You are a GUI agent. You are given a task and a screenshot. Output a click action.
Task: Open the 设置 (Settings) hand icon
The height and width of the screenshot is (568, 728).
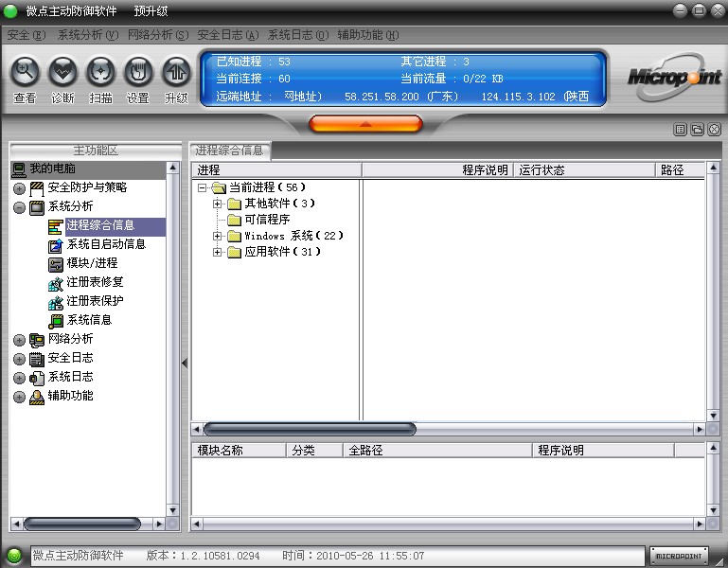[x=138, y=73]
